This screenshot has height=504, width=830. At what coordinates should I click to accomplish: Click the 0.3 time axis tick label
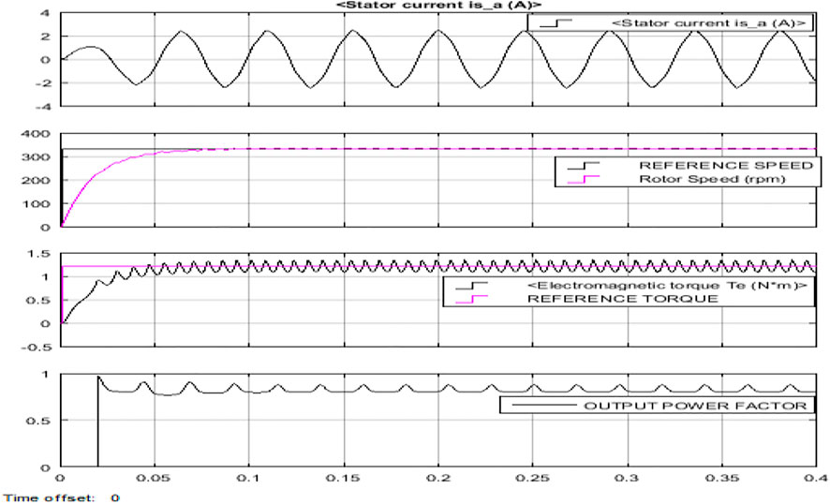627,478
